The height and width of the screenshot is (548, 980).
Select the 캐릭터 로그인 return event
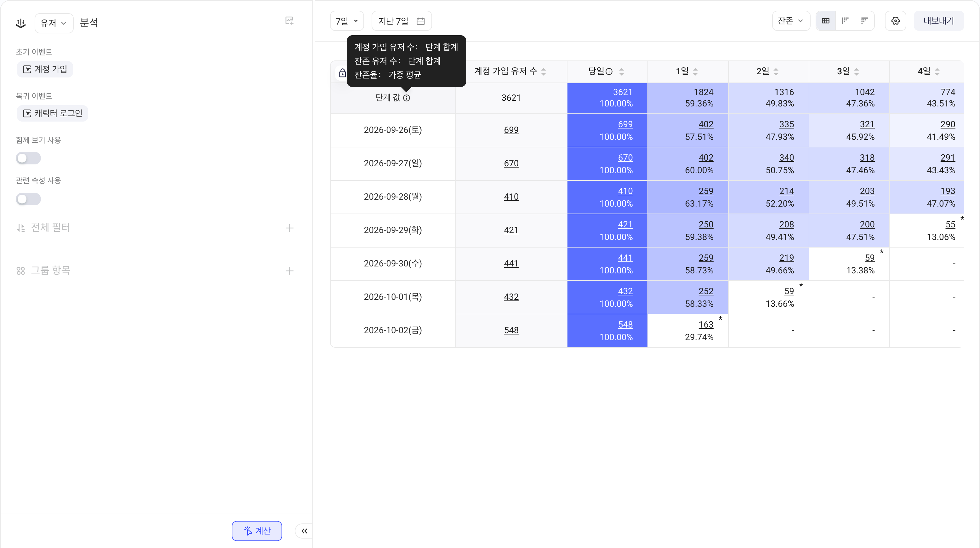pyautogui.click(x=53, y=113)
